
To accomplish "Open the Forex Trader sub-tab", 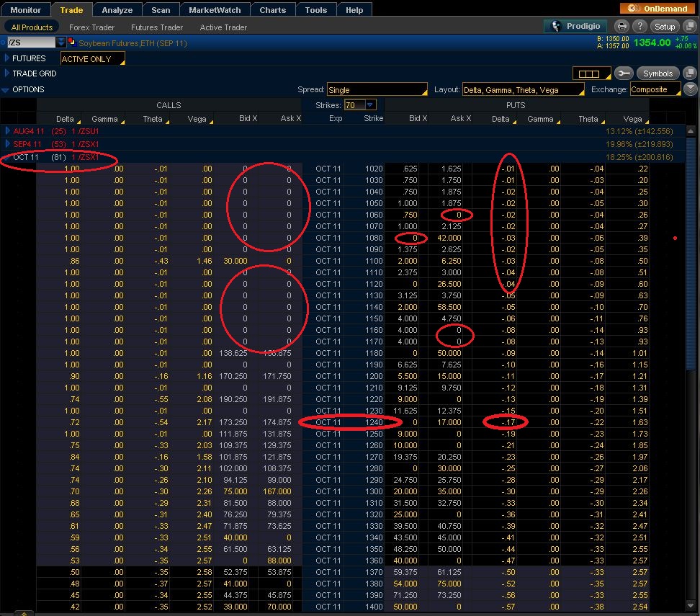I will coord(91,27).
